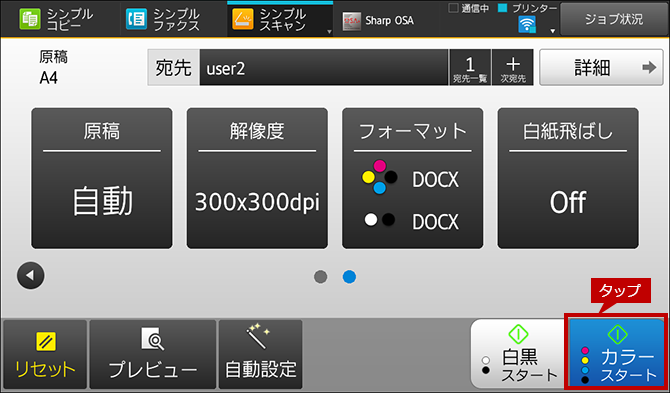Expand the arrow under シンプルスキャン tab
Screen dimensions: 670x393
click(329, 32)
